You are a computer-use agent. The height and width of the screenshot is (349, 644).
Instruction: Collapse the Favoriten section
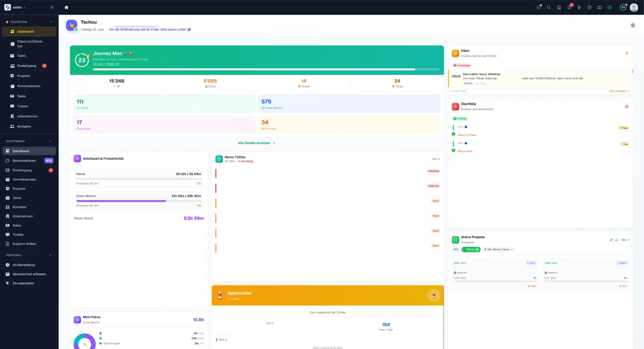[x=51, y=22]
